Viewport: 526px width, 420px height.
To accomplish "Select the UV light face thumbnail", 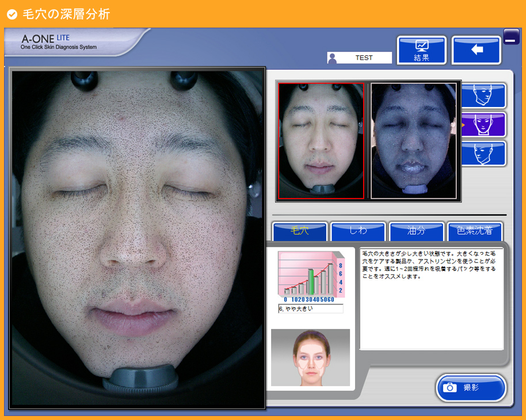I will [x=414, y=141].
